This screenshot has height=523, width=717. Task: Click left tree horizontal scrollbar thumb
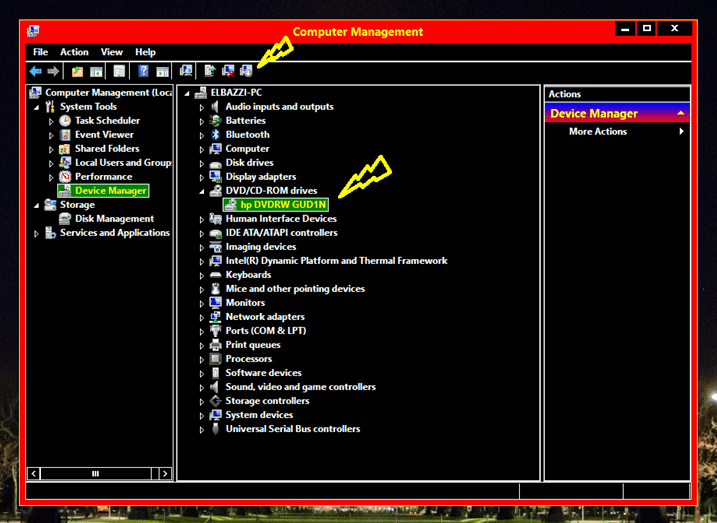point(96,474)
